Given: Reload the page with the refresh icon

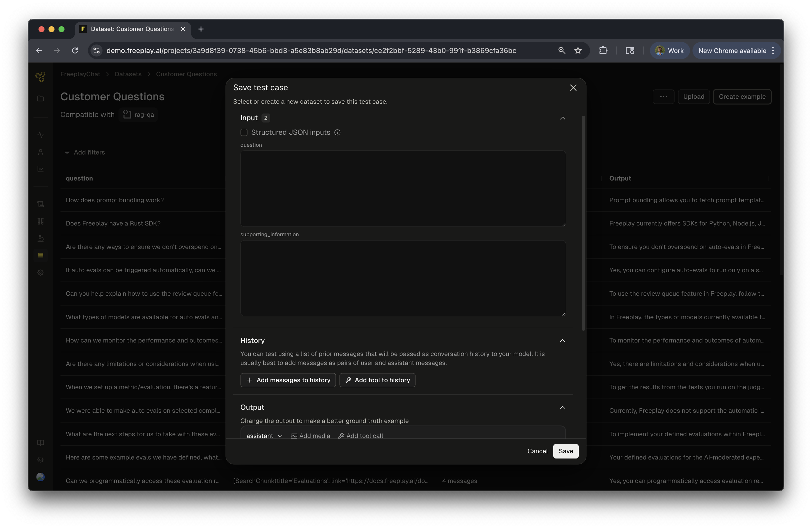Looking at the screenshot, I should [75, 50].
